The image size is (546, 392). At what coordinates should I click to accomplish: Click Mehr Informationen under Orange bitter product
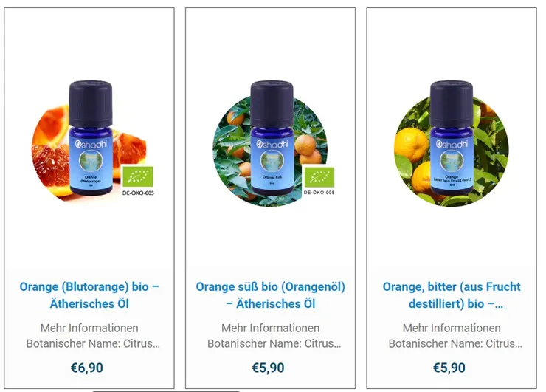pos(452,328)
